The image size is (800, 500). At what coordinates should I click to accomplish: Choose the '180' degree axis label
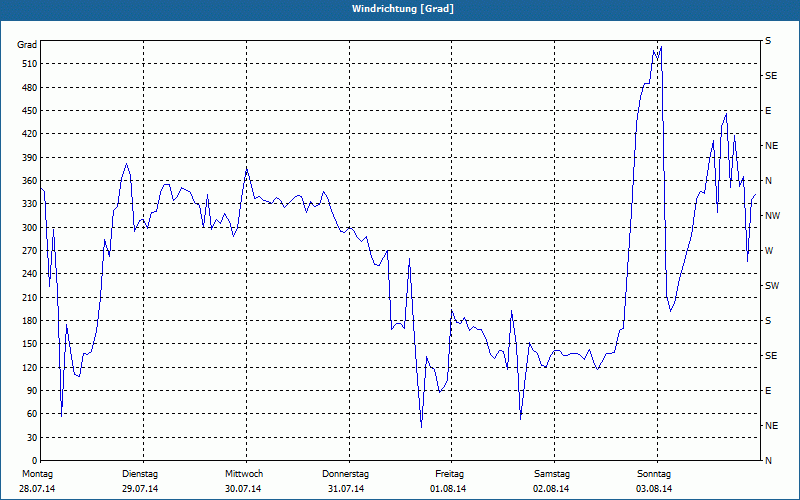point(30,320)
